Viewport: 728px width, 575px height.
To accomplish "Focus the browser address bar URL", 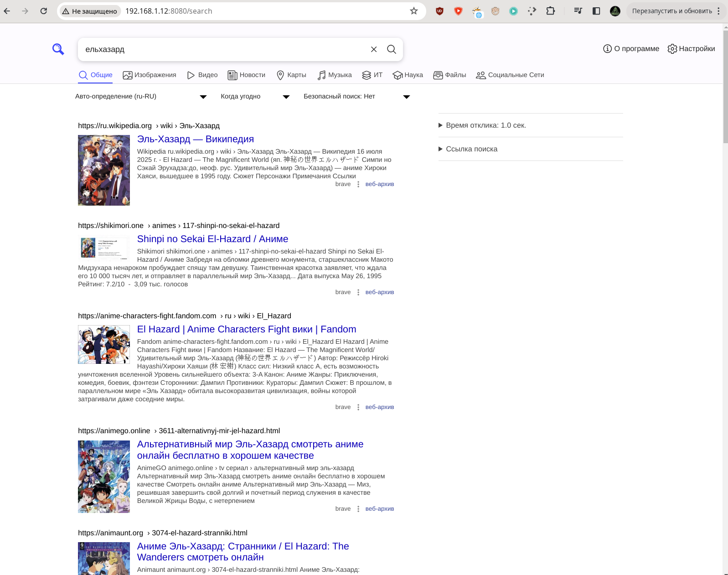I will 264,11.
